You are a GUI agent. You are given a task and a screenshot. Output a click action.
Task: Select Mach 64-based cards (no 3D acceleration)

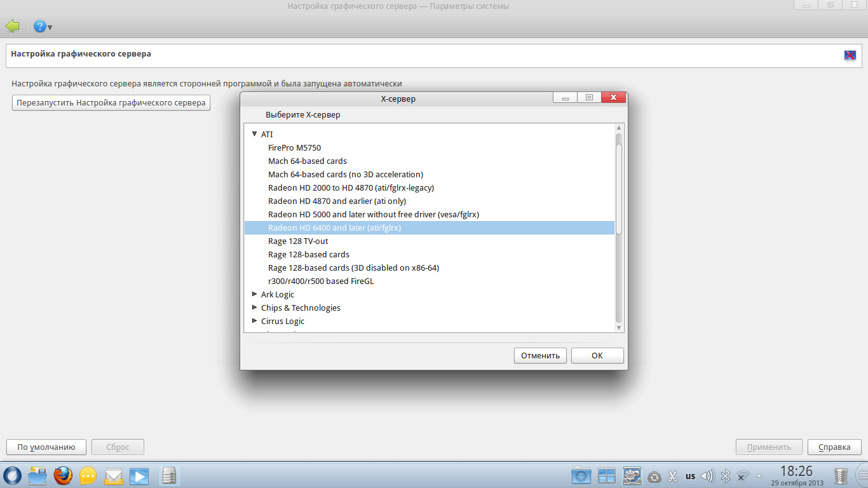346,174
